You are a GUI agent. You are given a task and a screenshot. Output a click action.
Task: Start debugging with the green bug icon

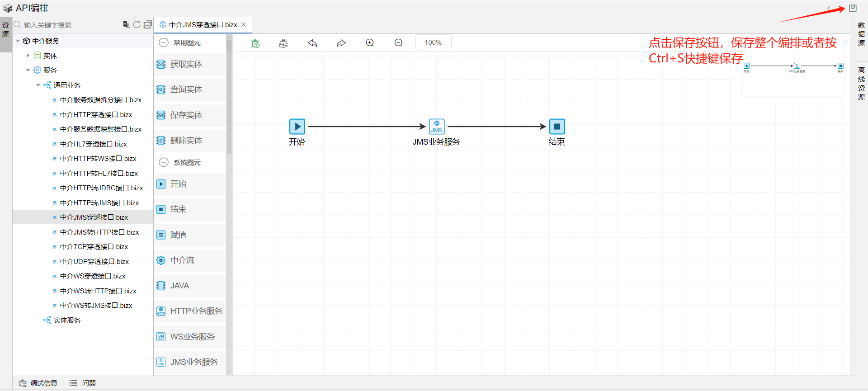(x=255, y=43)
